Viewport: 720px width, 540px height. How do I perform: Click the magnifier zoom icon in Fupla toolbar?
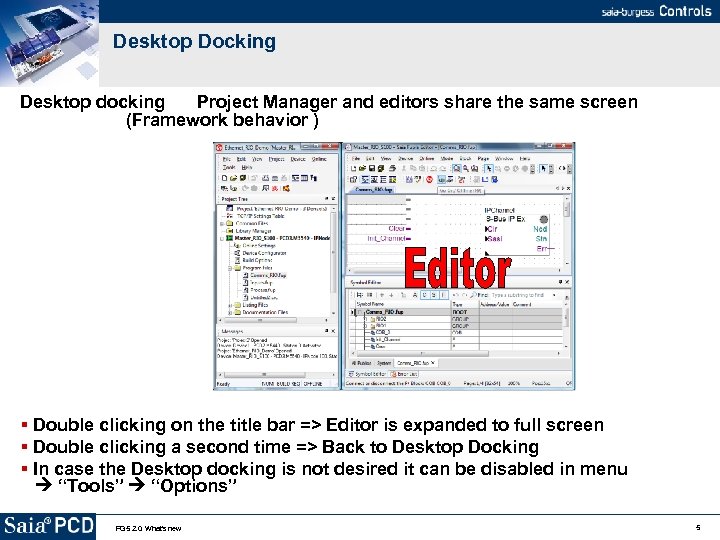[x=466, y=169]
